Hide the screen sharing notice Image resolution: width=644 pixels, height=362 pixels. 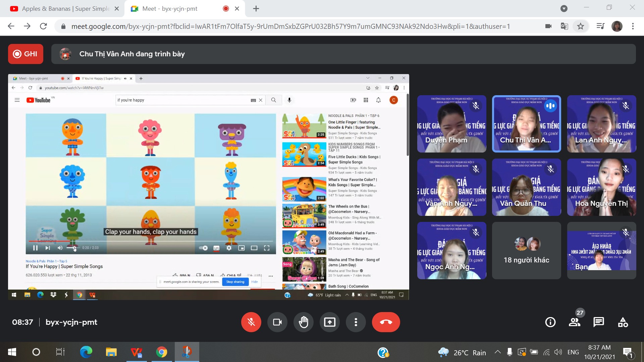(x=255, y=282)
